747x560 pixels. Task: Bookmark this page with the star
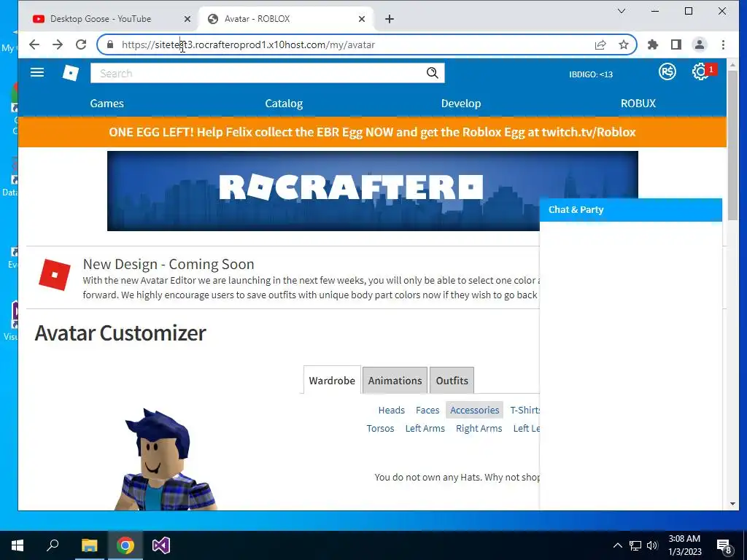click(x=623, y=44)
